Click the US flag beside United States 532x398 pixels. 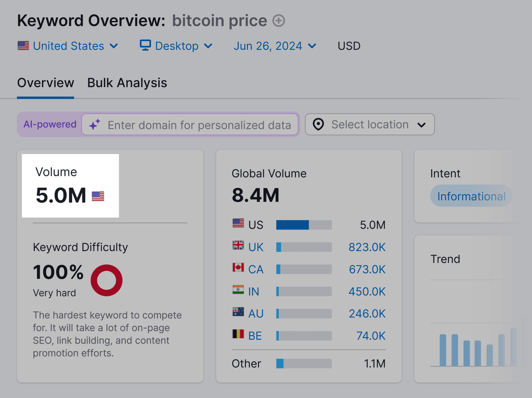[x=23, y=46]
